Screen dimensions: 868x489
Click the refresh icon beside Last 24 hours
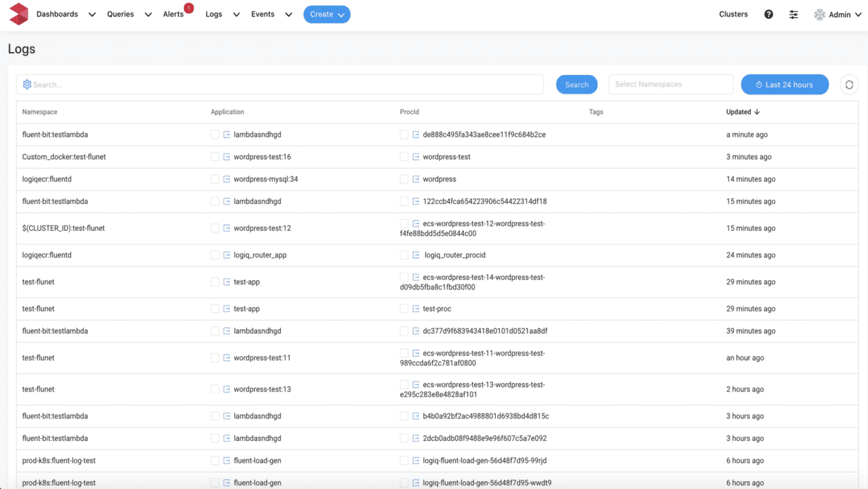849,84
